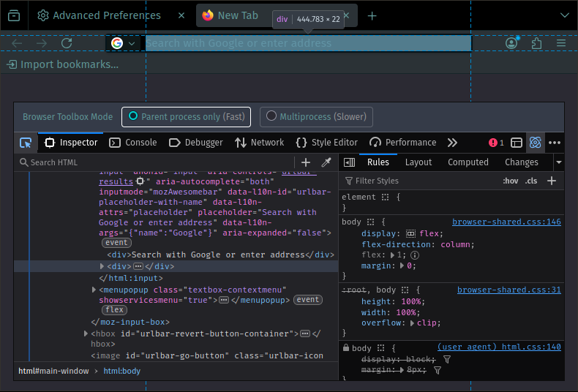Toggle the :hov pseudo-class panel
The width and height of the screenshot is (578, 392).
pyautogui.click(x=510, y=181)
